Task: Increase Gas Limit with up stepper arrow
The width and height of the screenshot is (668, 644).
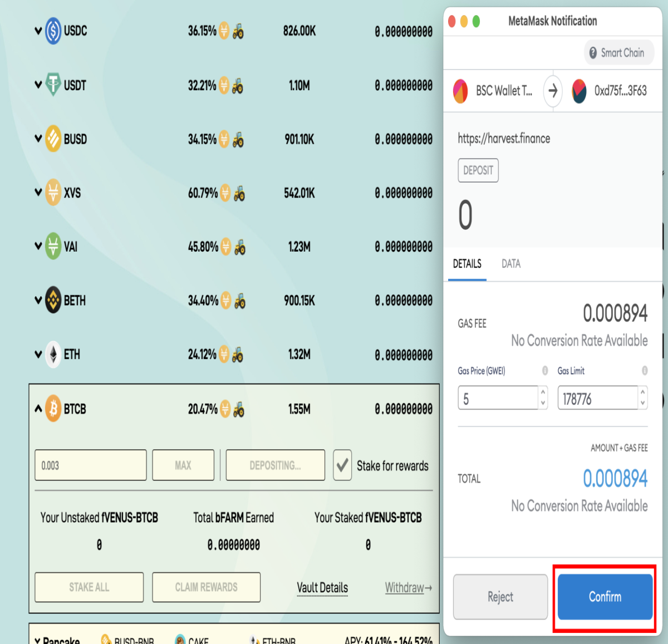Action: 643,392
